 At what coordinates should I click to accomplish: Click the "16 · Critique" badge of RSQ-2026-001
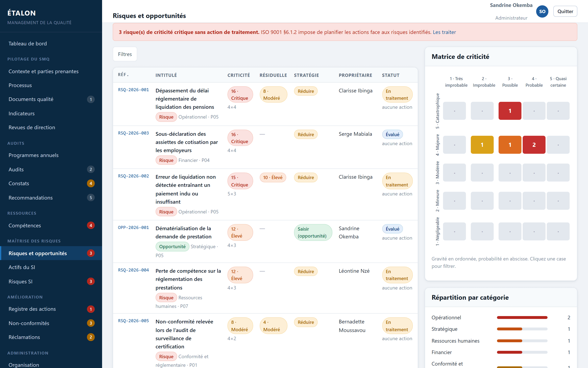(x=240, y=95)
